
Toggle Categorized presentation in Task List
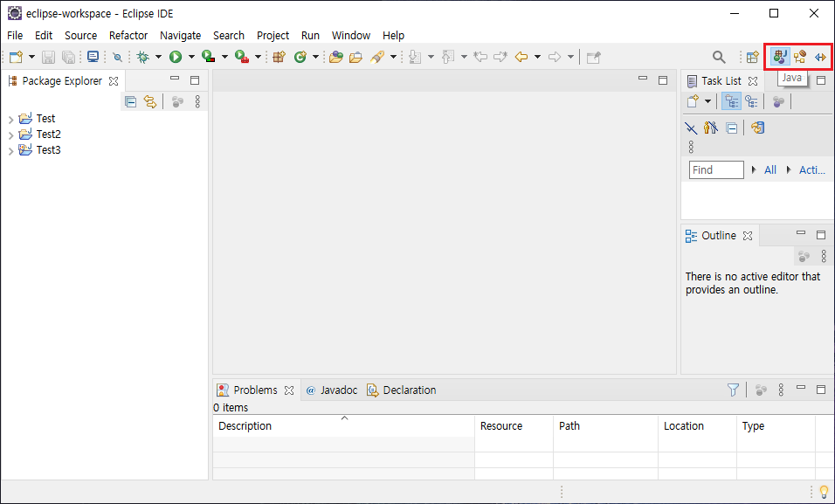pyautogui.click(x=732, y=101)
